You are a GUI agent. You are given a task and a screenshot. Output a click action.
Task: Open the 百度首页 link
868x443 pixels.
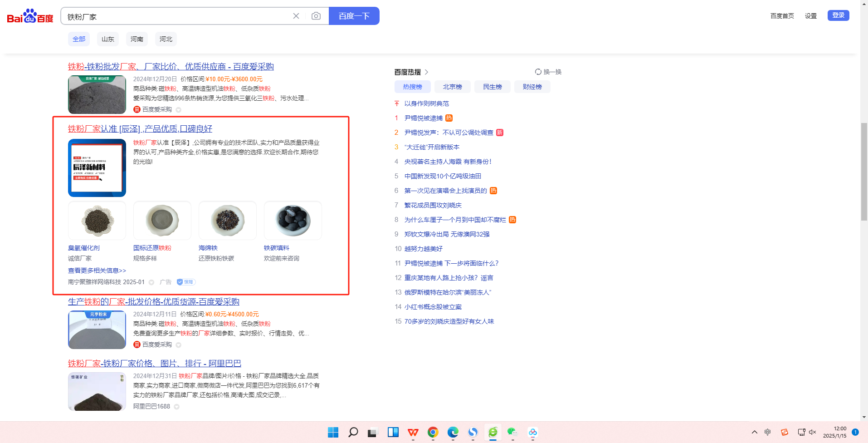[x=782, y=16]
